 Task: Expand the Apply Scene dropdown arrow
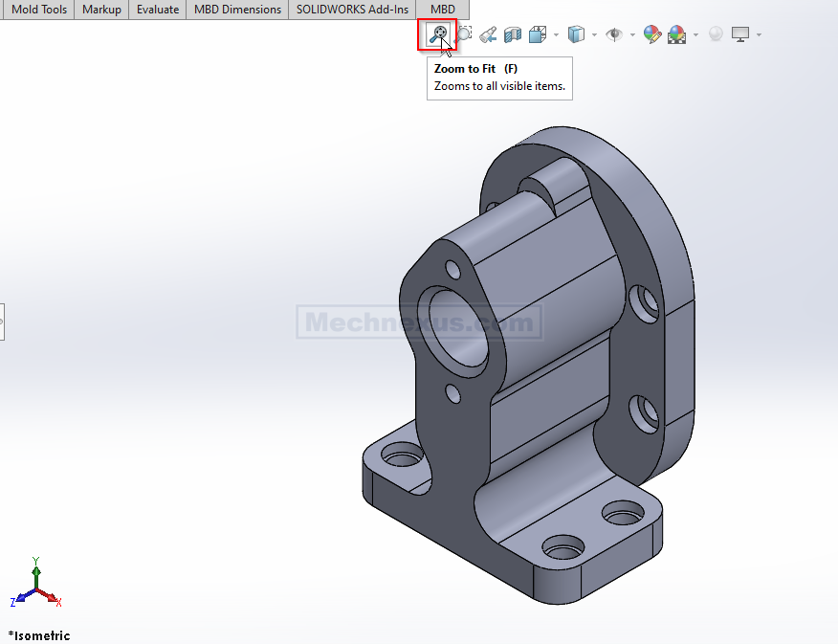pos(695,35)
